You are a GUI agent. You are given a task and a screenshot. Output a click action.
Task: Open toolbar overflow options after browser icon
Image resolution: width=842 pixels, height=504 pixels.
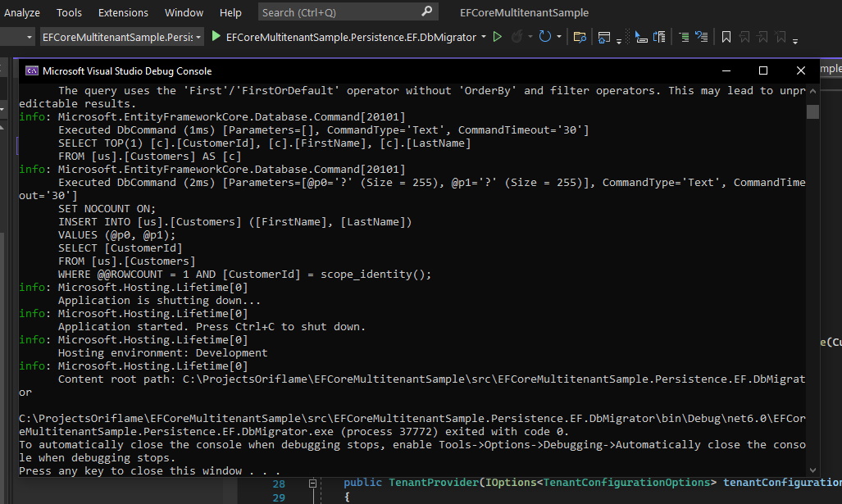[619, 41]
